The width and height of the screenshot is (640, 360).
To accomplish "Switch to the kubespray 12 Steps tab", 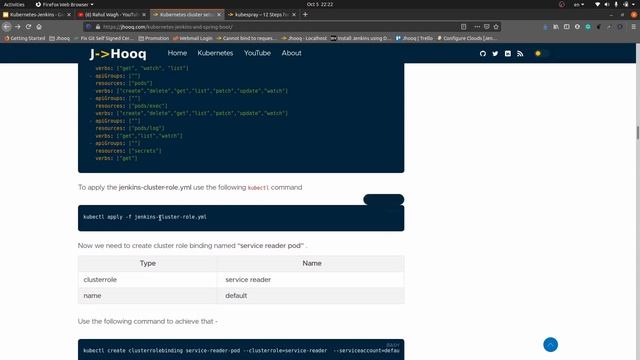I will click(262, 14).
